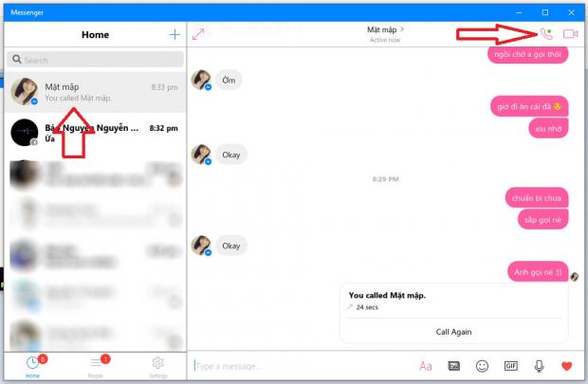Viewport: 588px width, 384px height.
Task: Open text formatting Aa icon
Action: [426, 365]
